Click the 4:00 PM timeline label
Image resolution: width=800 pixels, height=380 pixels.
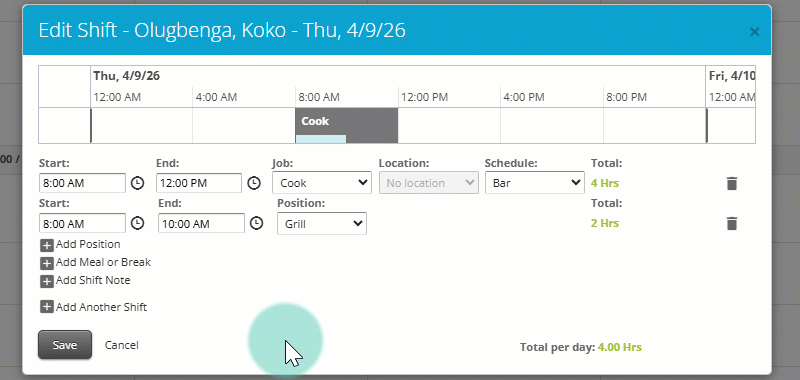523,97
